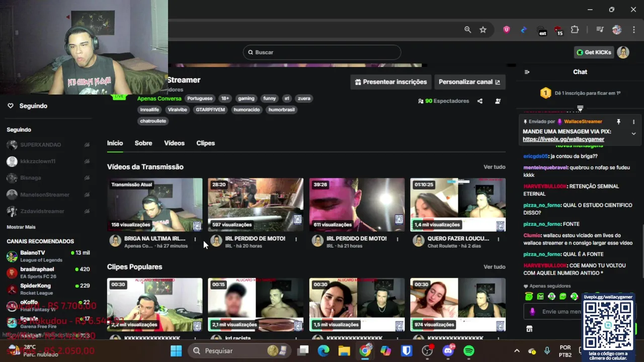Open the BaianoTV recommended channel
Screen dimensions: 644x362
48,256
